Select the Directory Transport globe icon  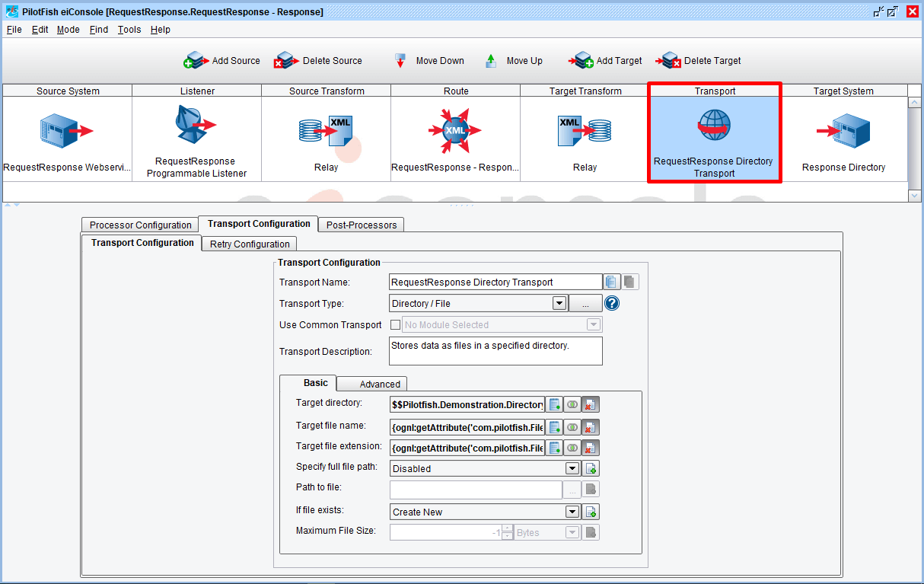click(714, 126)
